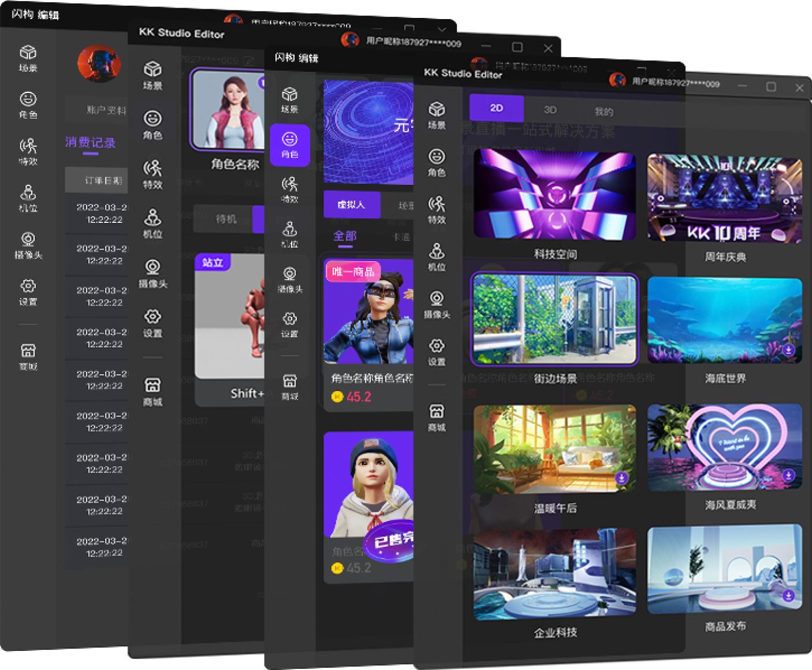Pick the 周年庆典 KK anniversary scene thumbnail

tap(724, 199)
